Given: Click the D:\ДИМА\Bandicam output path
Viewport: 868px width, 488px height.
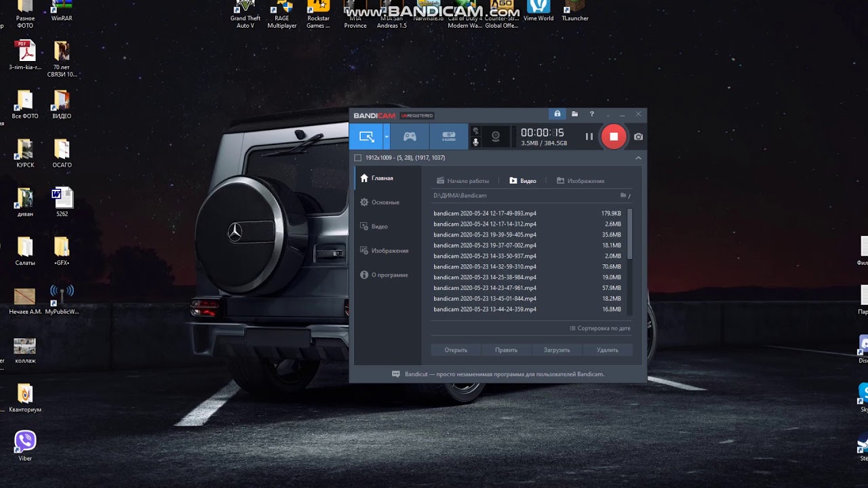Looking at the screenshot, I should (460, 195).
